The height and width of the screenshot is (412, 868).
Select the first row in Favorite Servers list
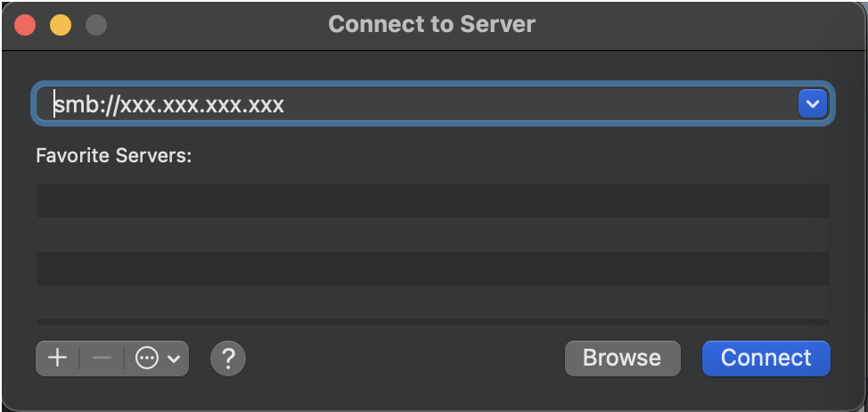point(433,201)
